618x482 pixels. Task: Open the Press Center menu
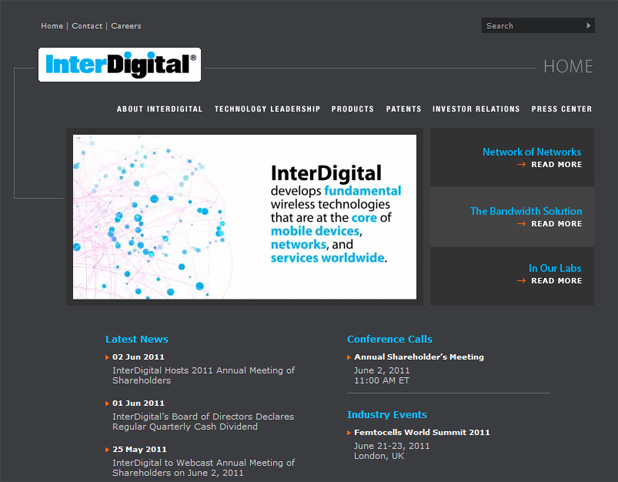(561, 109)
